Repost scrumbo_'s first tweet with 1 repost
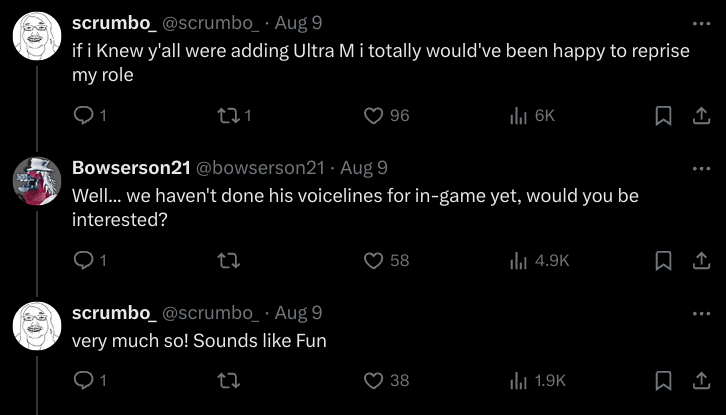 (229, 116)
